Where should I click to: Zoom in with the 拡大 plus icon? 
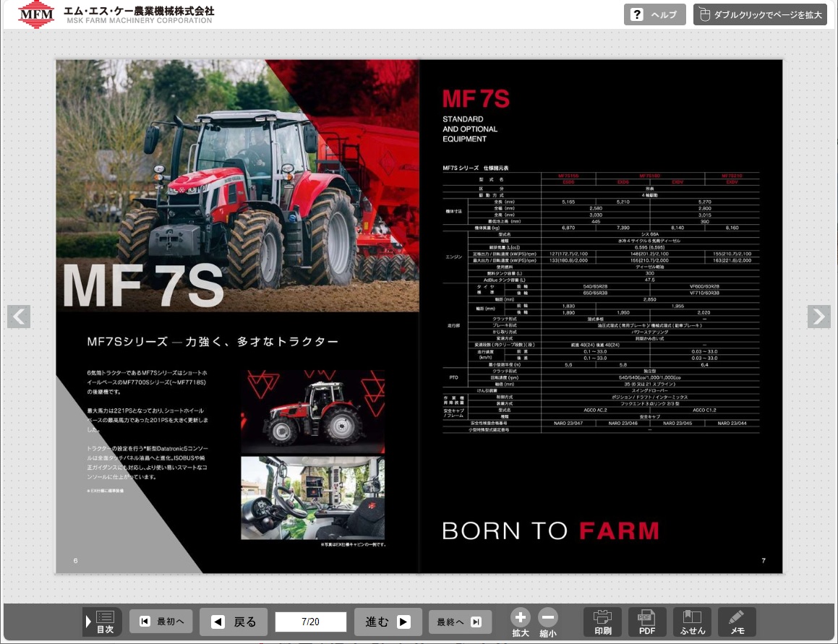[520, 622]
